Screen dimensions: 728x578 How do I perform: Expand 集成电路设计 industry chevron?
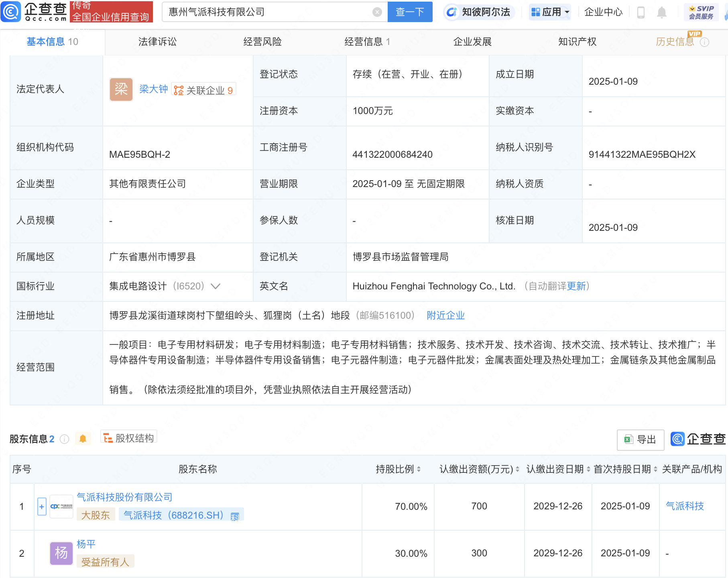216,286
